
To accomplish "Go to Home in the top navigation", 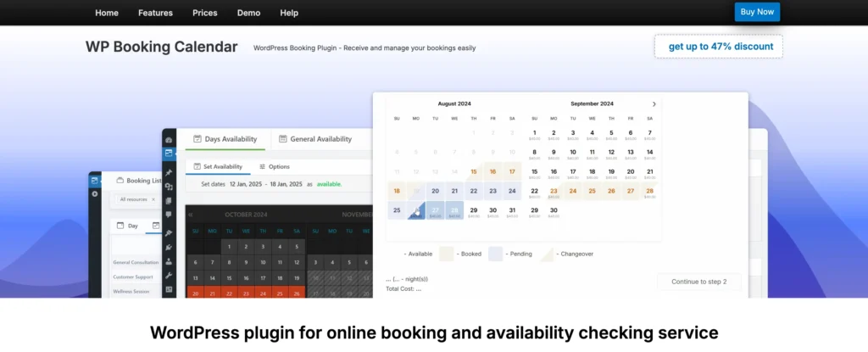I will click(107, 13).
